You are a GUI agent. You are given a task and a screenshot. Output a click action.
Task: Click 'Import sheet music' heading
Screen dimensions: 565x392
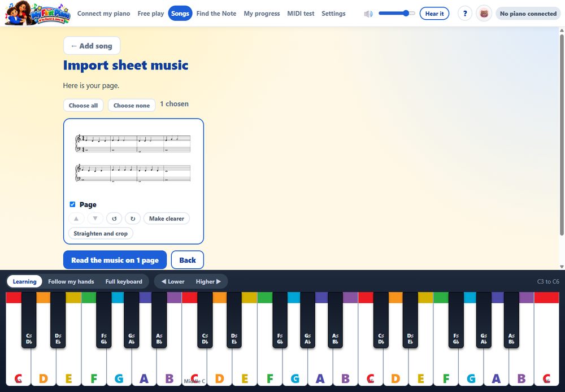click(x=126, y=65)
